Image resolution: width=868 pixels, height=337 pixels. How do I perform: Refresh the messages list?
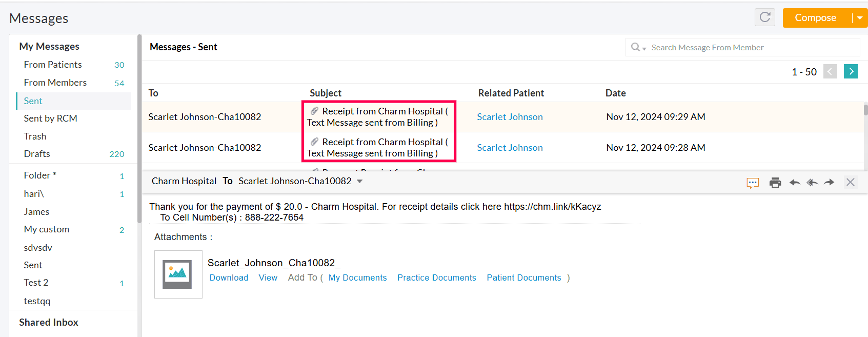(764, 17)
